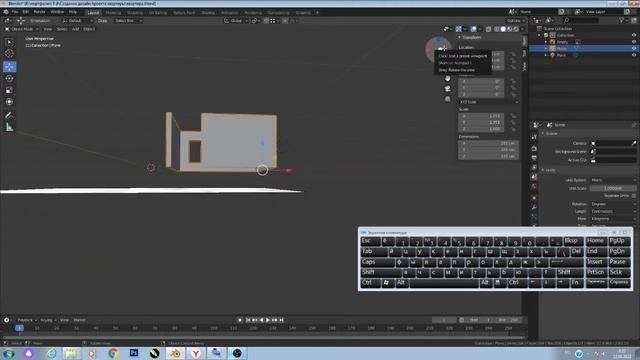Enable the Separate Units checkbox
This screenshot has height=360, width=640.
click(633, 196)
